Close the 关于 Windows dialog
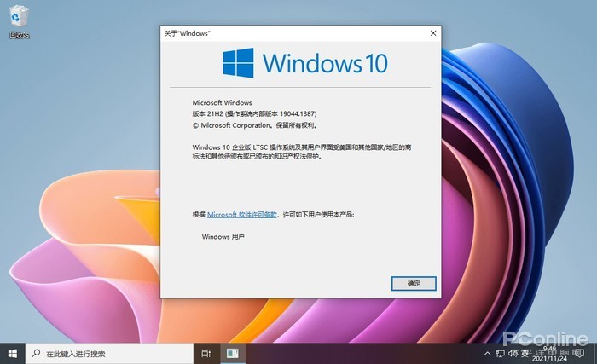This screenshot has width=597, height=364. tap(433, 33)
